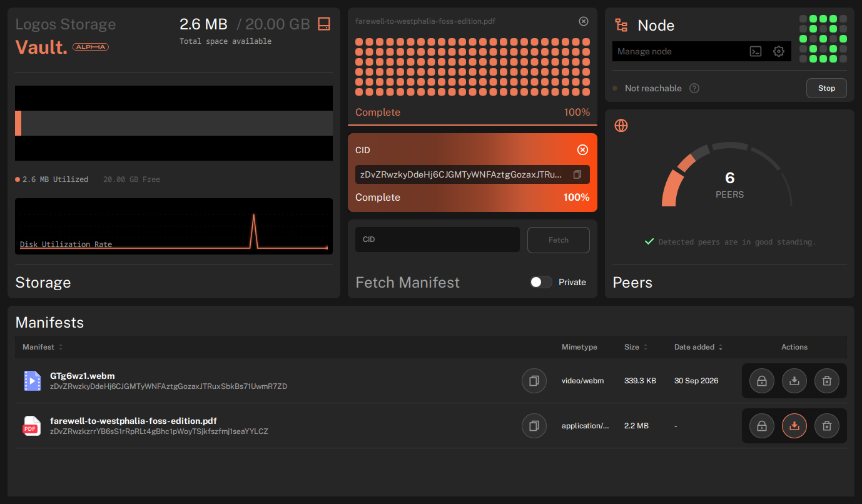Click the video/webm mimetype cell
Viewport: 862px width, 504px height.
click(x=582, y=381)
